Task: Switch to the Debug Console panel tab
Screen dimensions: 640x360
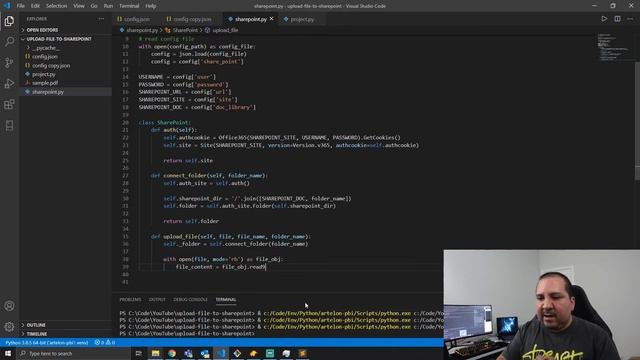Action: (x=190, y=300)
